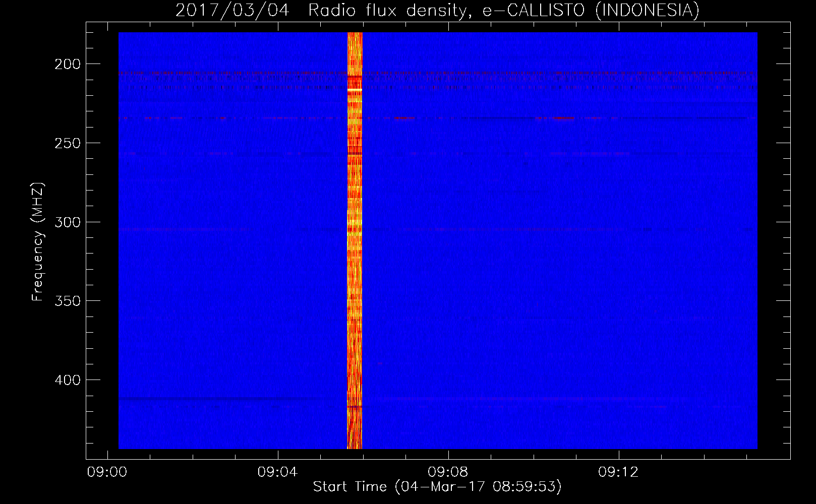Click the 'Frequency (MHZ)' y-axis label
This screenshot has height=504, width=816.
pyautogui.click(x=38, y=241)
